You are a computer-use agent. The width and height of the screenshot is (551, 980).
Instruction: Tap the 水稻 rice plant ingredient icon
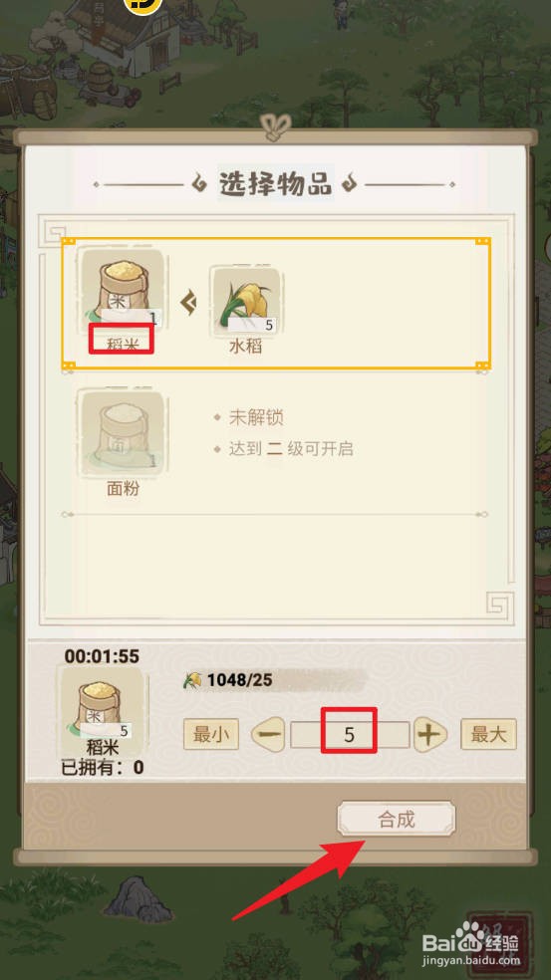[x=245, y=300]
